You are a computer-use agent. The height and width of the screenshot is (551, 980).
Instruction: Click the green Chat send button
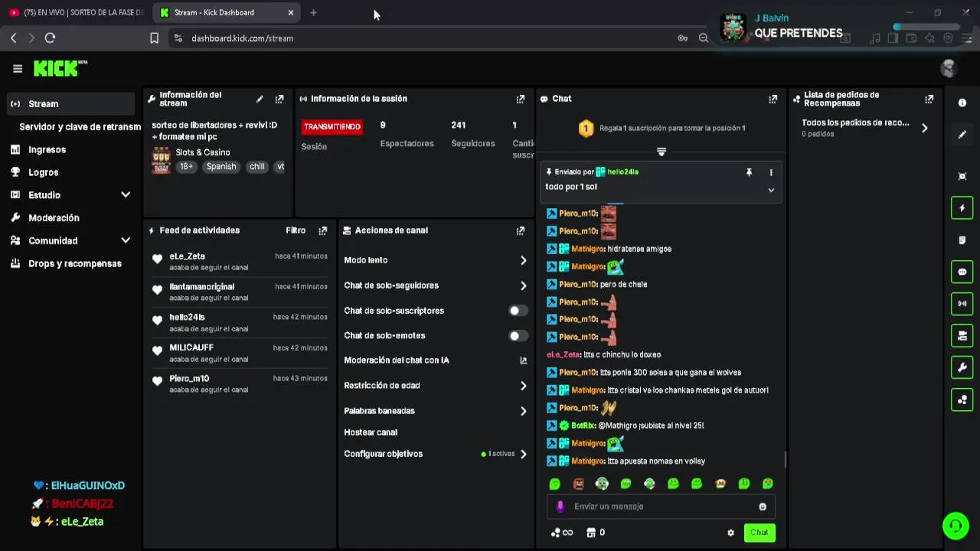759,533
